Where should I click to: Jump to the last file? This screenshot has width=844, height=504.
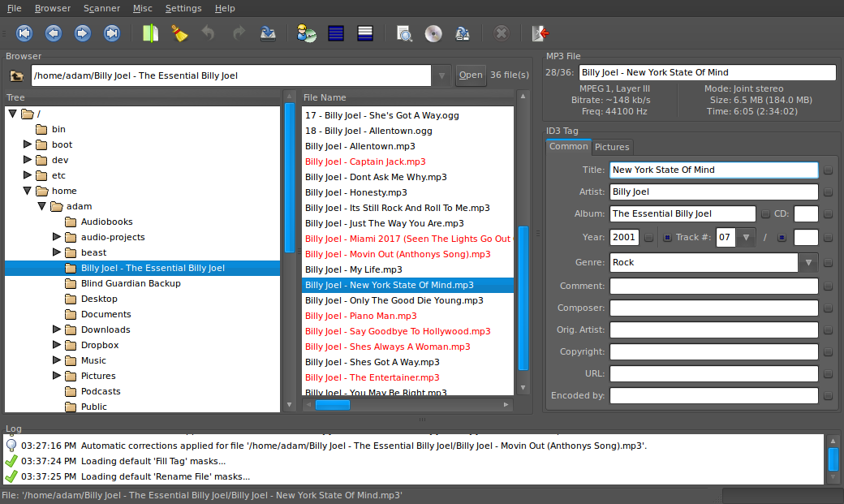(x=111, y=33)
